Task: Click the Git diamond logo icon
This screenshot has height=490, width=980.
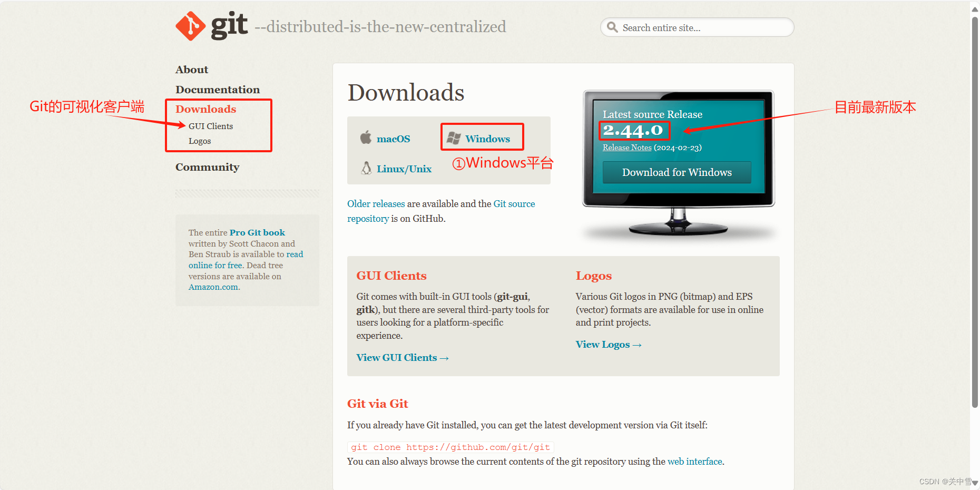Action: tap(190, 26)
